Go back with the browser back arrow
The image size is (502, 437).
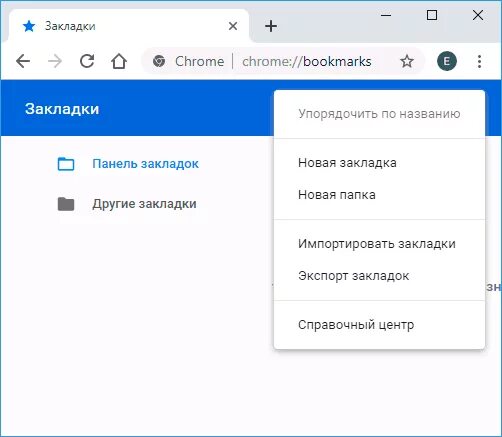coord(23,61)
